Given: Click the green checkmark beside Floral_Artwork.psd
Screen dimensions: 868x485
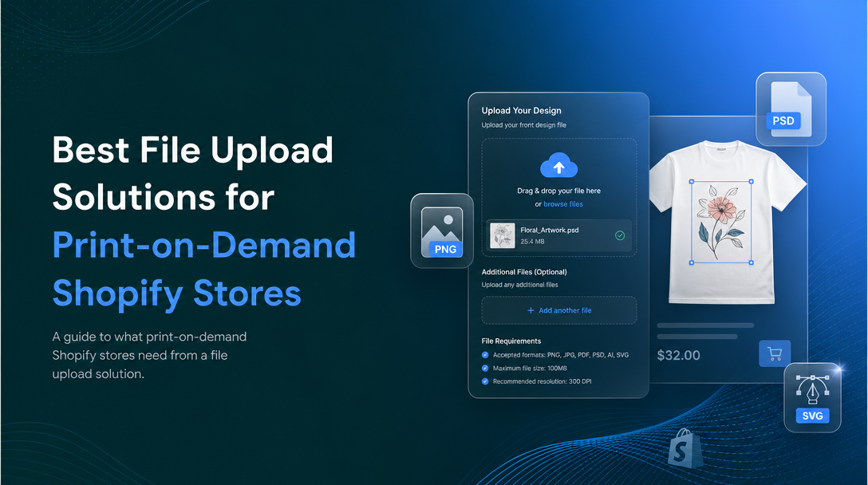Looking at the screenshot, I should (x=620, y=235).
